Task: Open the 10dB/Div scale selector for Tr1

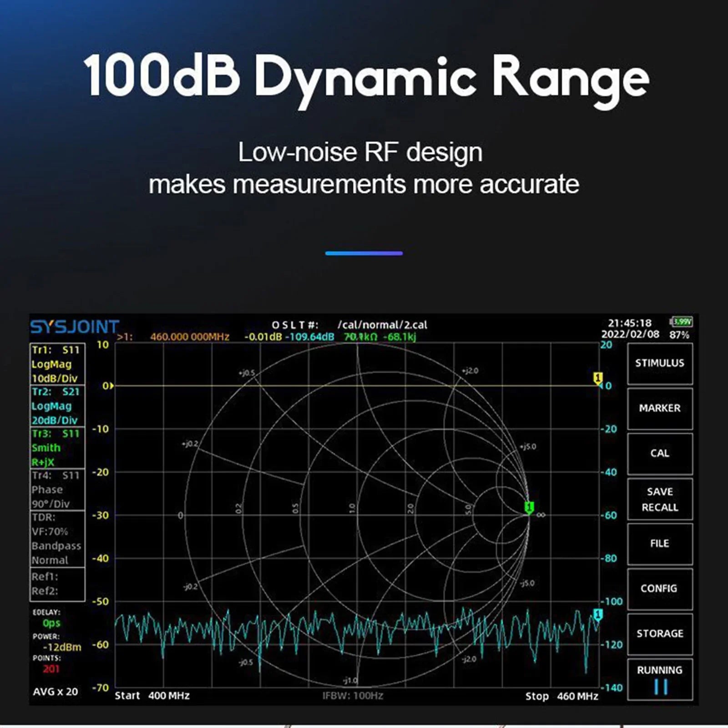Action: tap(54, 378)
